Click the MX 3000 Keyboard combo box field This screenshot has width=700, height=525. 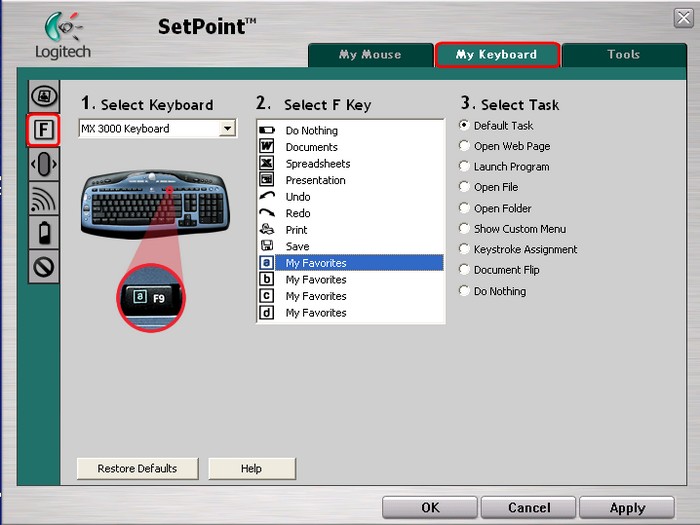(158, 129)
